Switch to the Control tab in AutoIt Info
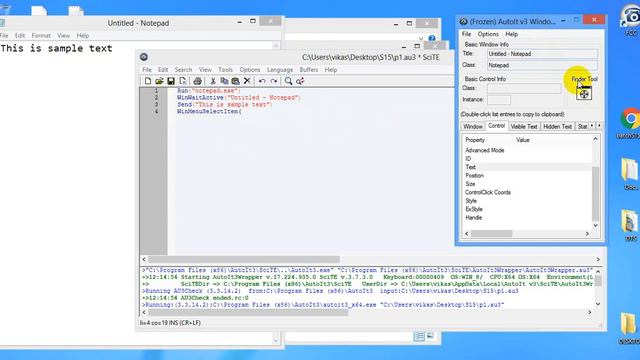This screenshot has height=360, width=640. (496, 126)
